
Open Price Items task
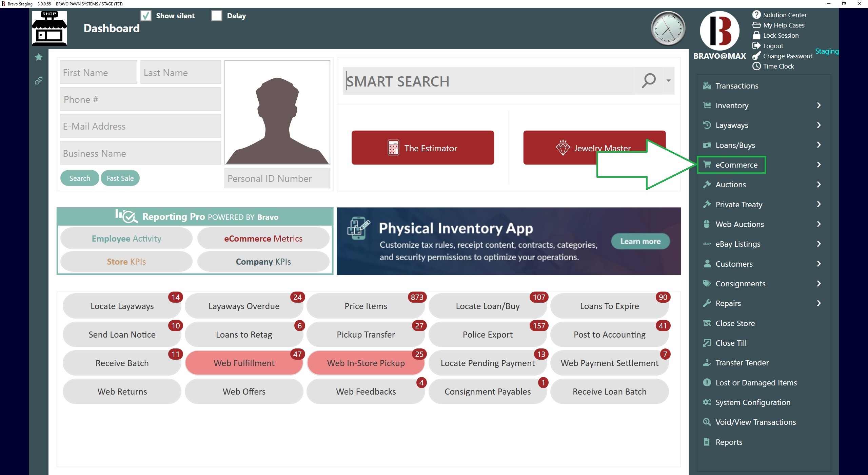tap(366, 306)
